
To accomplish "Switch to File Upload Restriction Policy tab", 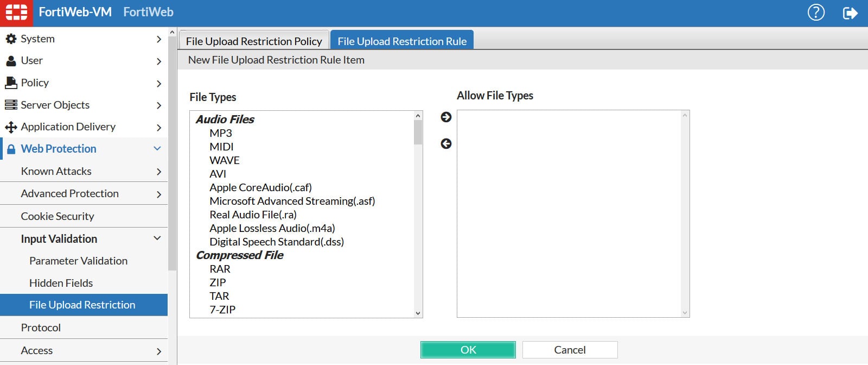I will pyautogui.click(x=254, y=41).
